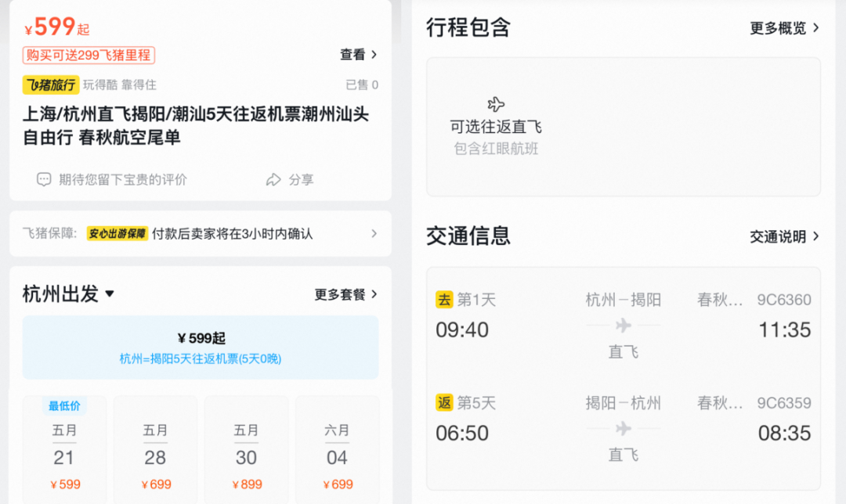Expand the 飞猪保障 guarantee row chevron
The height and width of the screenshot is (504, 846).
374,233
